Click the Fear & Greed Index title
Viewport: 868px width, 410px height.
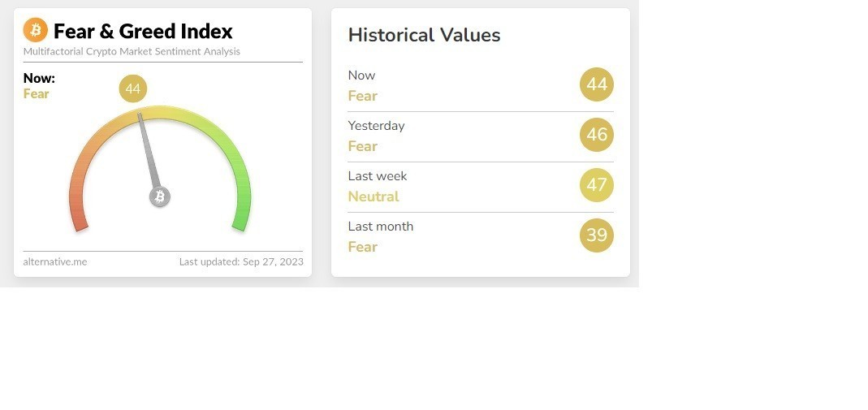[143, 32]
